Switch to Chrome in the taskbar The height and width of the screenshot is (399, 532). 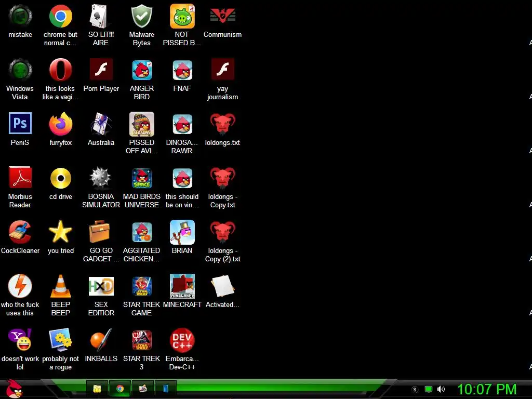pos(120,389)
